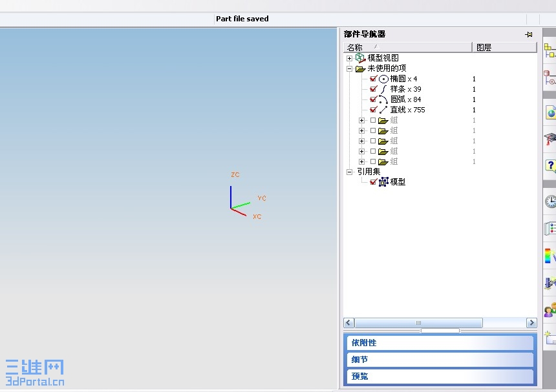Click the line icon beside 直线 x 755
This screenshot has height=392, width=556.
383,110
